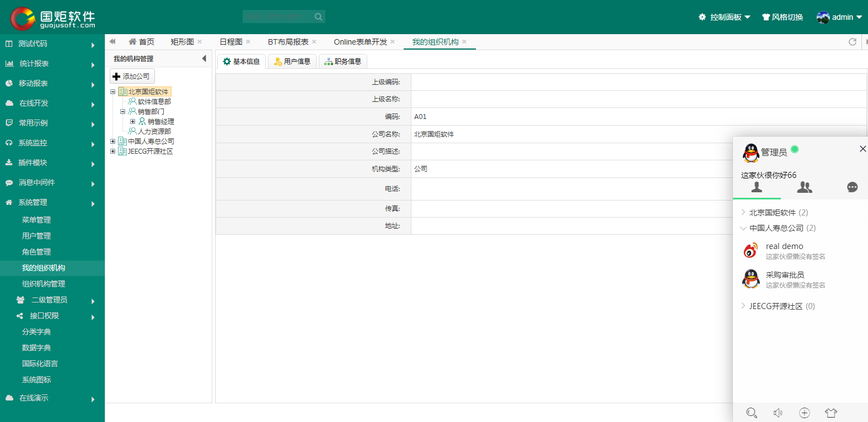
Task: Switch to chat contacts single-person tab
Action: tap(757, 187)
